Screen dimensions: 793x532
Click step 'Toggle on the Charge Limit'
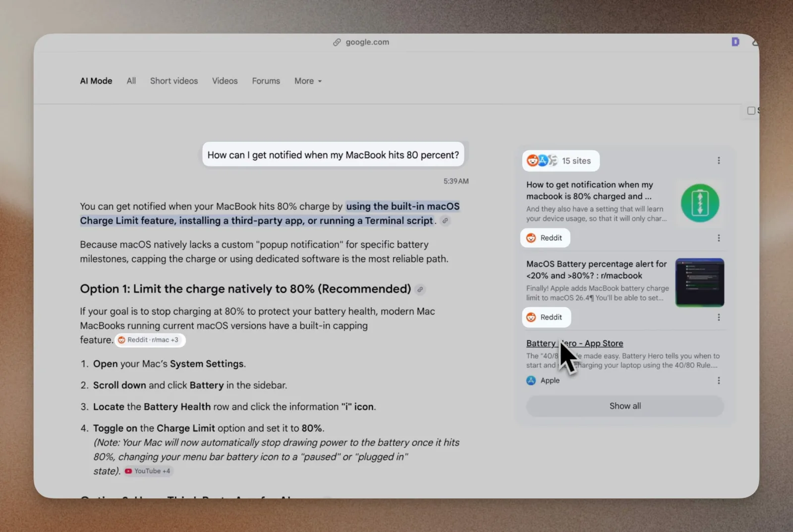pos(209,428)
